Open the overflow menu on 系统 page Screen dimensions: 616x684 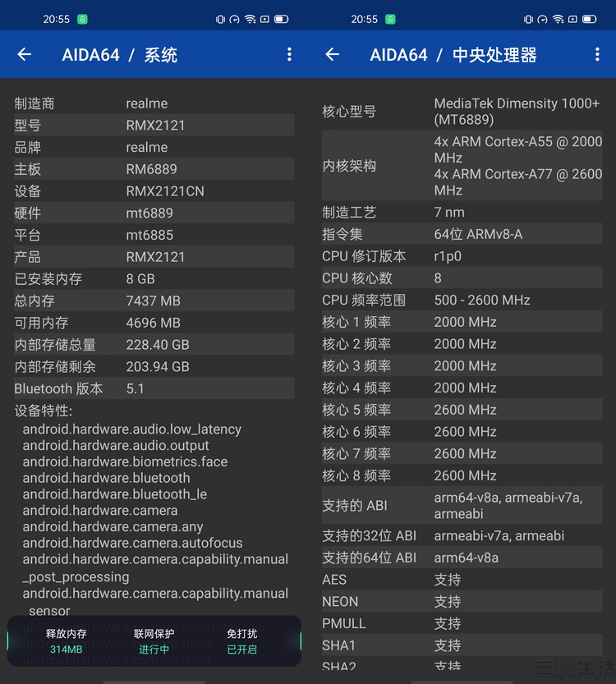pos(289,54)
